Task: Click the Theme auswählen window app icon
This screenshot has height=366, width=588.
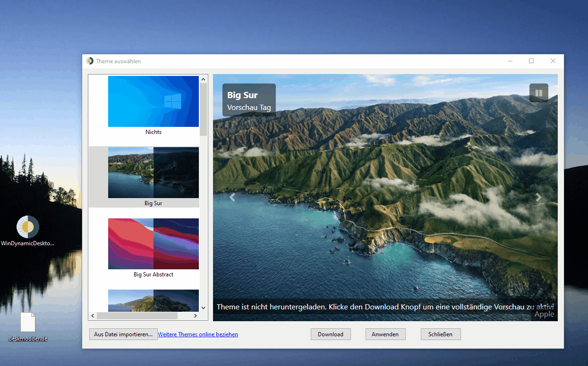Action: click(x=90, y=61)
